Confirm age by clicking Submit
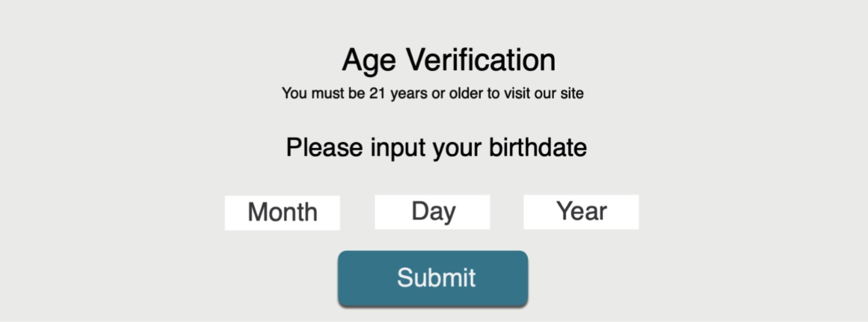 coord(433,278)
